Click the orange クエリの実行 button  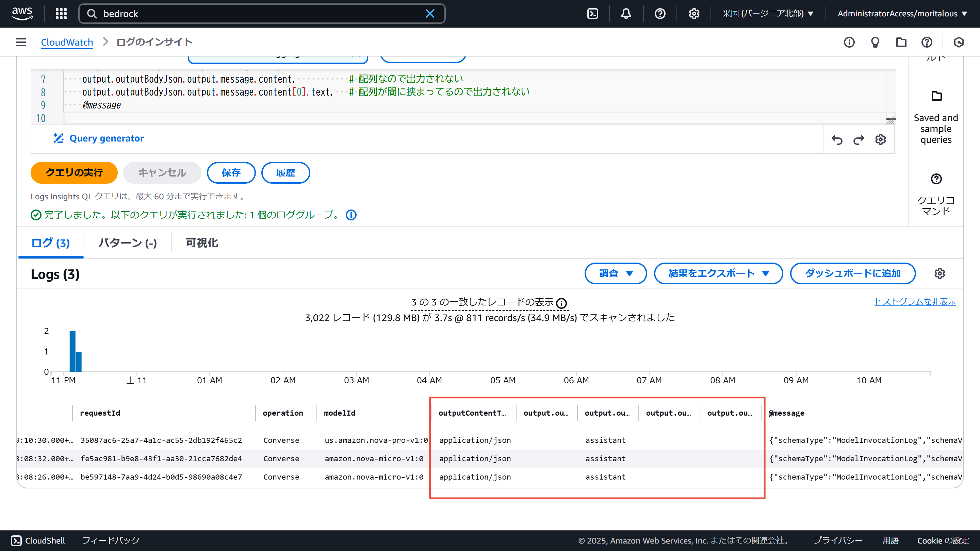[x=74, y=173]
